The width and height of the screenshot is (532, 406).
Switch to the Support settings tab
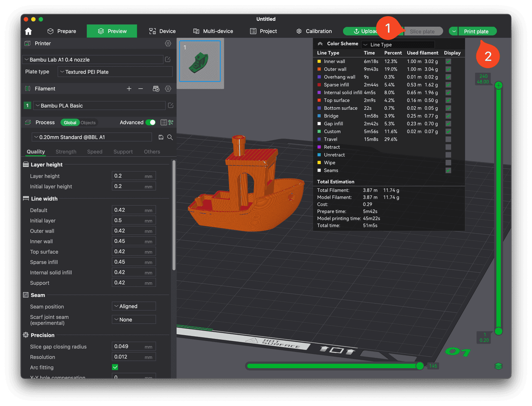123,152
